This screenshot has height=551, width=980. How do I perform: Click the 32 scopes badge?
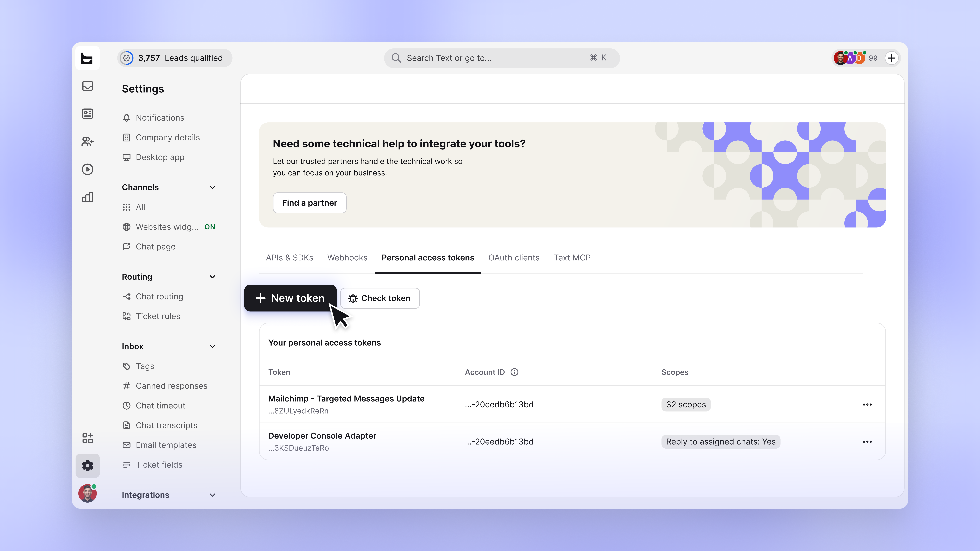coord(686,405)
